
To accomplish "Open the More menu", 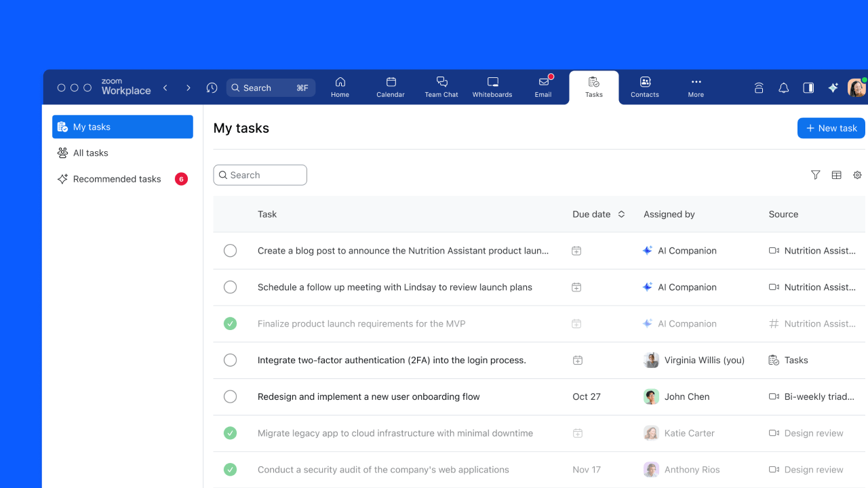I will (x=695, y=87).
